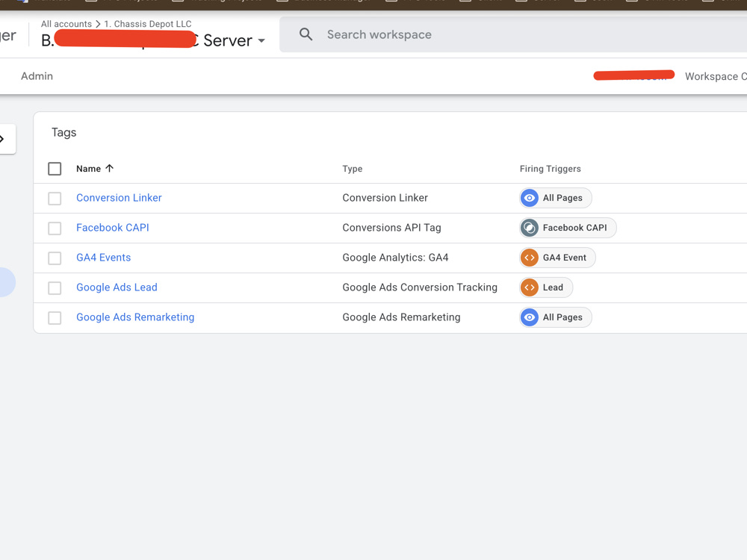The image size is (747, 560).
Task: Click All Pages chip for Google Ads Remarketing
Action: click(x=556, y=317)
